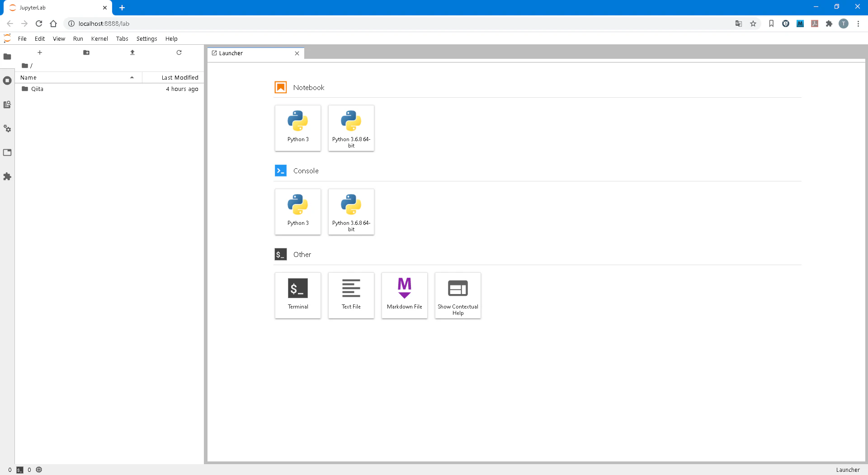The height and width of the screenshot is (475, 868).
Task: Sort files by Name column
Action: click(x=79, y=77)
